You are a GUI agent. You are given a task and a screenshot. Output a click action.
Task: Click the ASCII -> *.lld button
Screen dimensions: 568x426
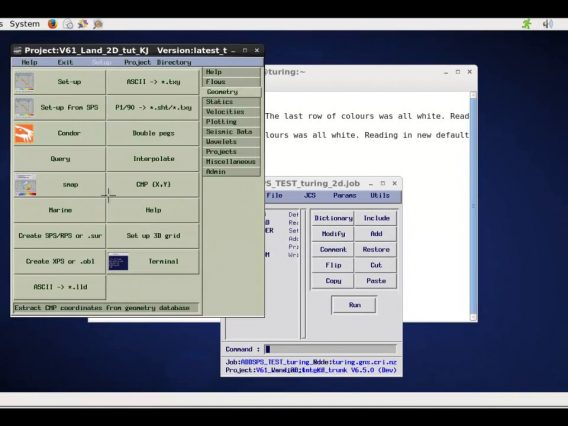pos(59,287)
